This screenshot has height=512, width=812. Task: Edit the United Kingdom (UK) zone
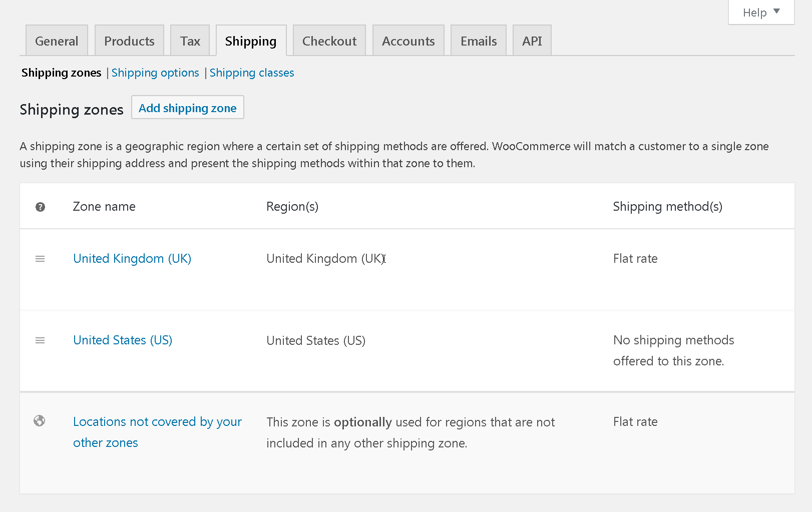pos(132,259)
